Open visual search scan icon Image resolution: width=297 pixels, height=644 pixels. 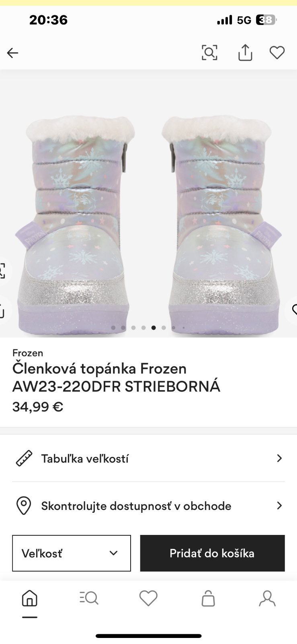click(x=209, y=53)
